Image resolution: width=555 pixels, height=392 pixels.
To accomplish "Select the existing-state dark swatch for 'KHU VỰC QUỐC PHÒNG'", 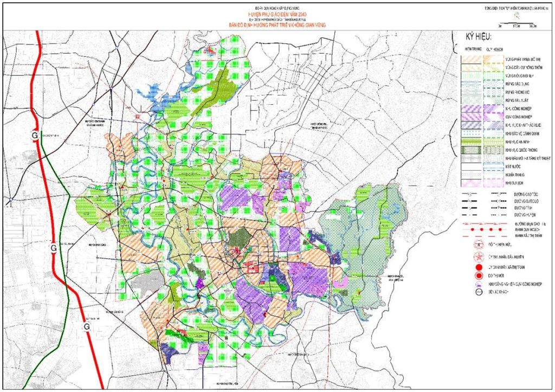I will tap(471, 150).
